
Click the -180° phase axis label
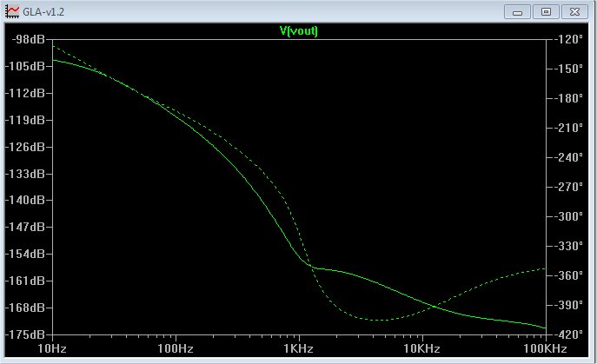coord(568,98)
